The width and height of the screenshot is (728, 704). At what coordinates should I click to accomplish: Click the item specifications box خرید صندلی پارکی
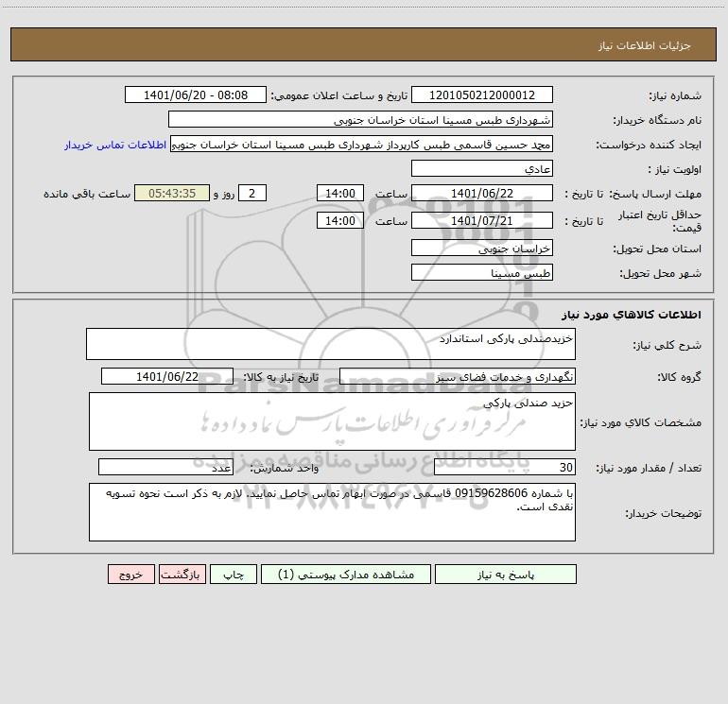point(332,421)
